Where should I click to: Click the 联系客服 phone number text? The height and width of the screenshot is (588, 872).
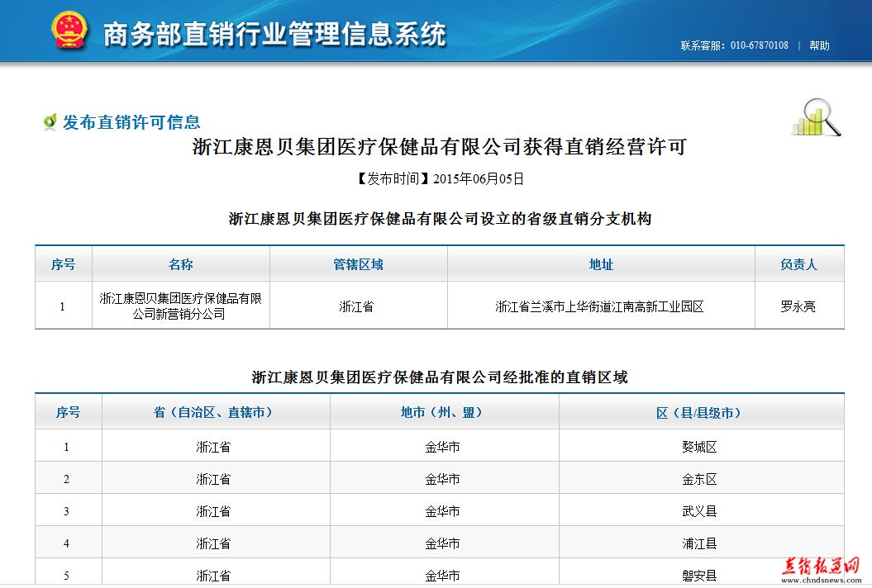734,45
